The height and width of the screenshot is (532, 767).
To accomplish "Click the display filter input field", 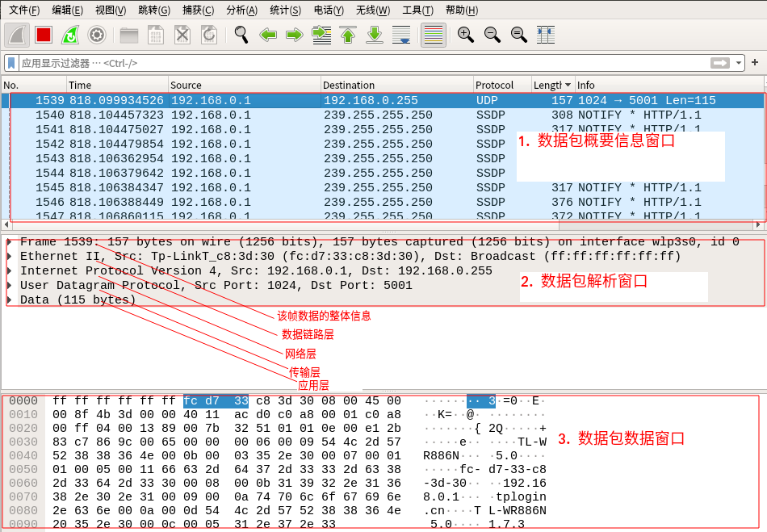I will 364,63.
